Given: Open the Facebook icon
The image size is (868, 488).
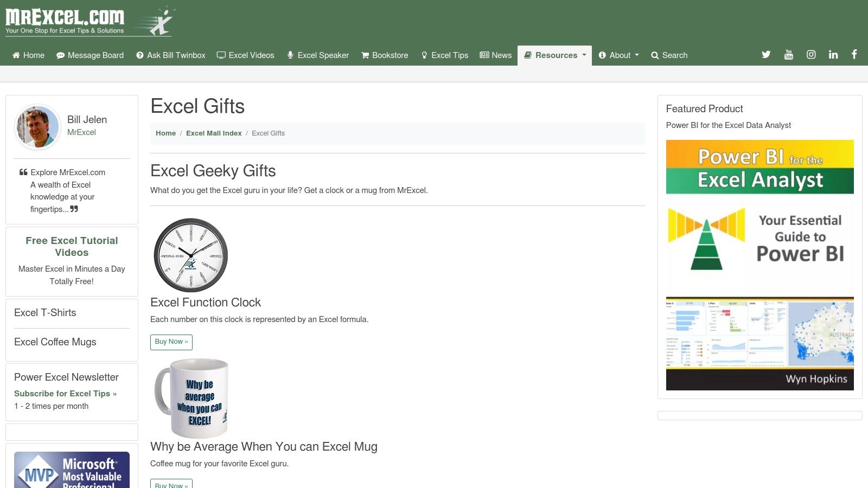Looking at the screenshot, I should pyautogui.click(x=854, y=54).
